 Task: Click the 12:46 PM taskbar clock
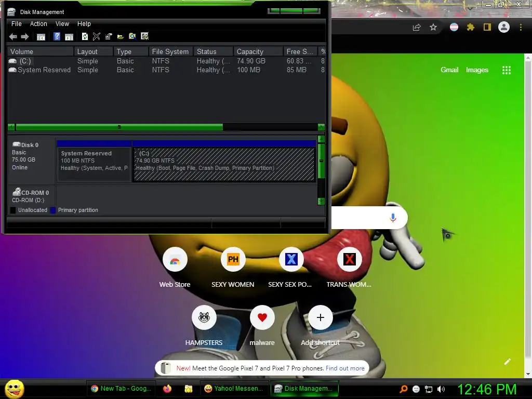(487, 389)
